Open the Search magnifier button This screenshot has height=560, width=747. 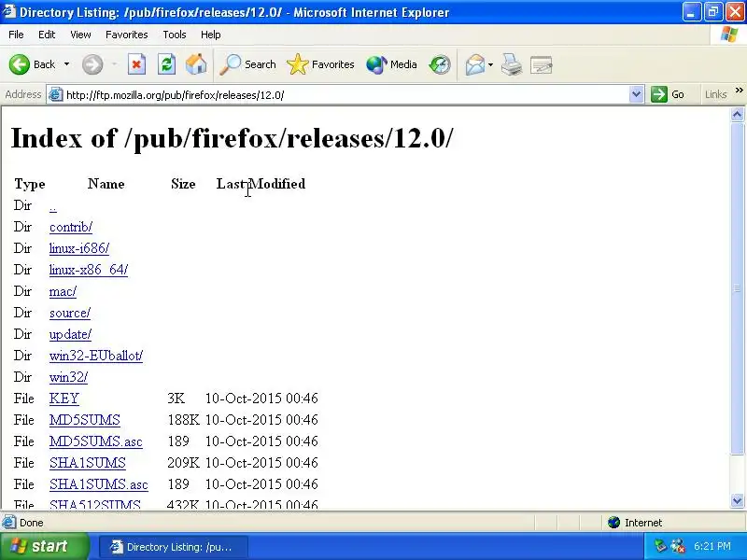point(247,64)
